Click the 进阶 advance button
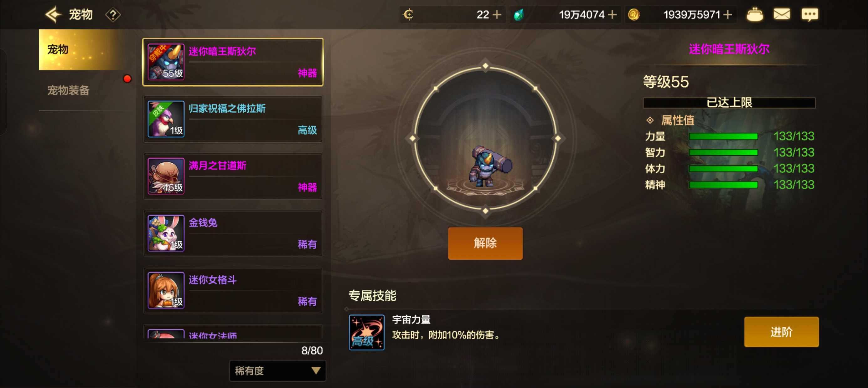 (x=781, y=332)
